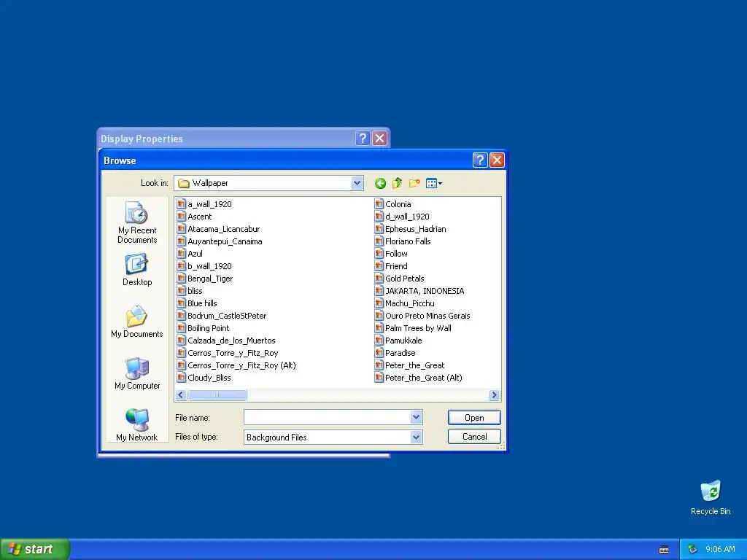Select the d_wall_1920 file icon
This screenshot has height=560, width=747.
click(x=379, y=216)
